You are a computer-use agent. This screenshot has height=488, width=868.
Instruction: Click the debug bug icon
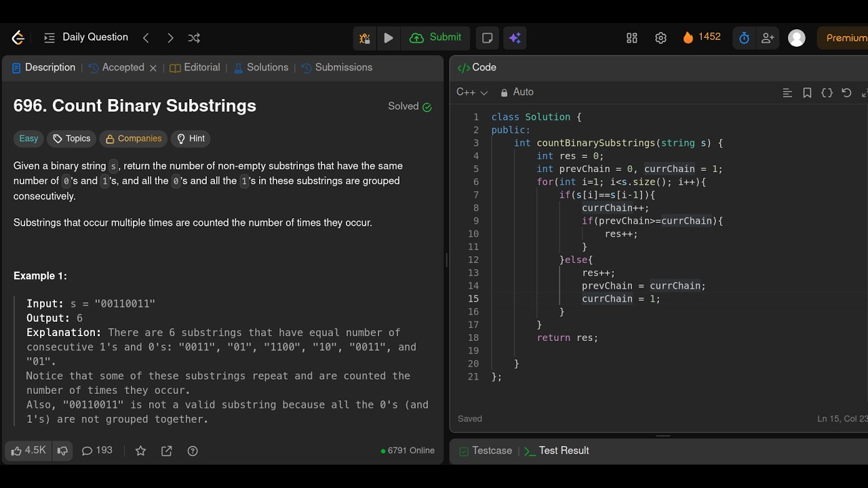[x=365, y=38]
